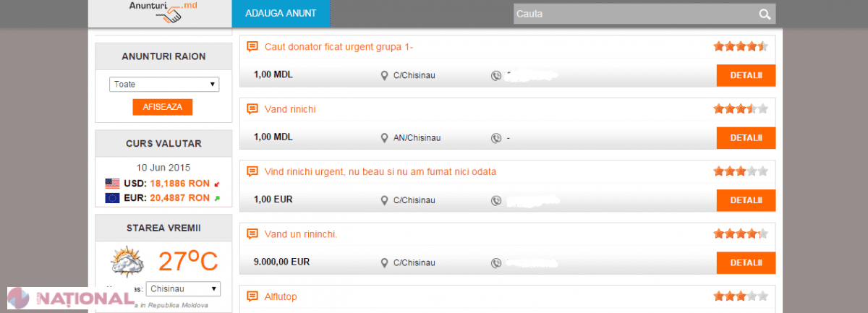Rate 'Vand rinichi' using star rating
Viewport: 868px width, 313px height.
741,109
